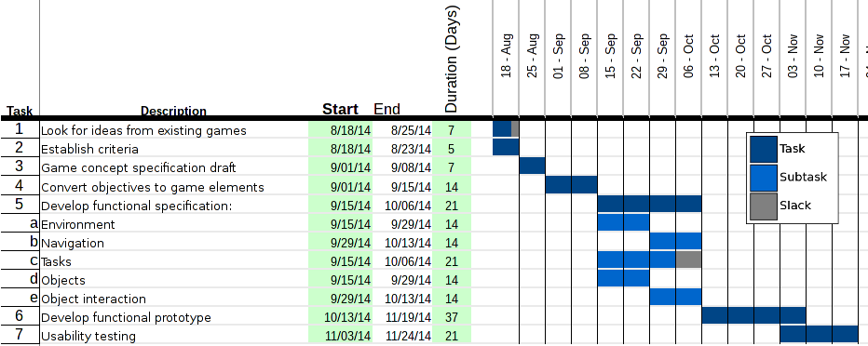
Task: Click the Description column header
Action: (173, 111)
